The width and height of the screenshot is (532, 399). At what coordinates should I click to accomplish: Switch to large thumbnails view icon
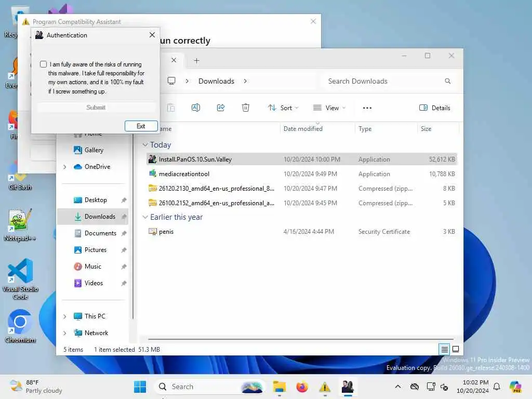(x=456, y=349)
